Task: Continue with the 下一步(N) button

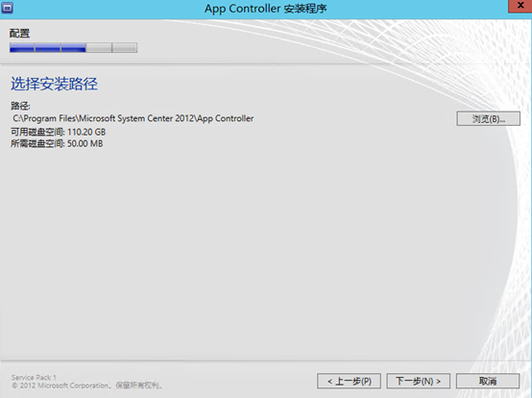Action: coord(419,382)
